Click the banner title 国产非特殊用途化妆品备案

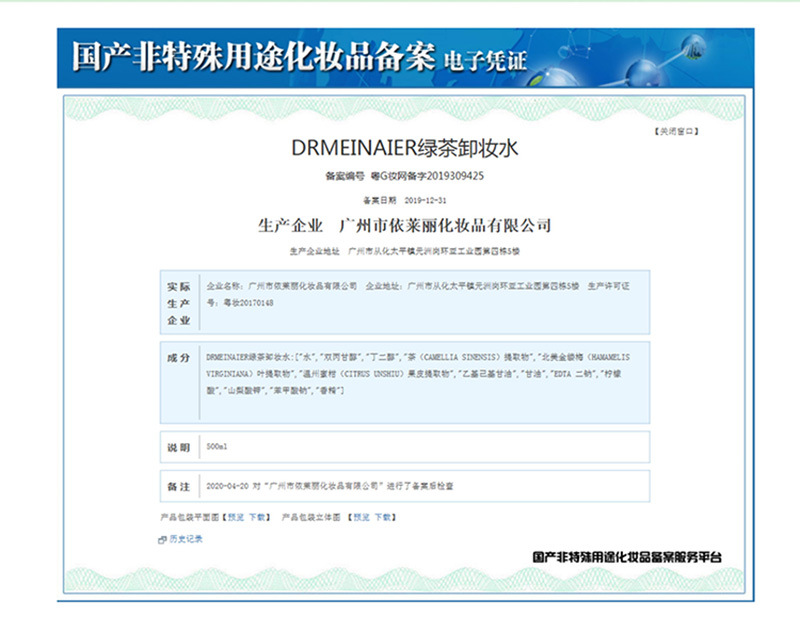[254, 56]
